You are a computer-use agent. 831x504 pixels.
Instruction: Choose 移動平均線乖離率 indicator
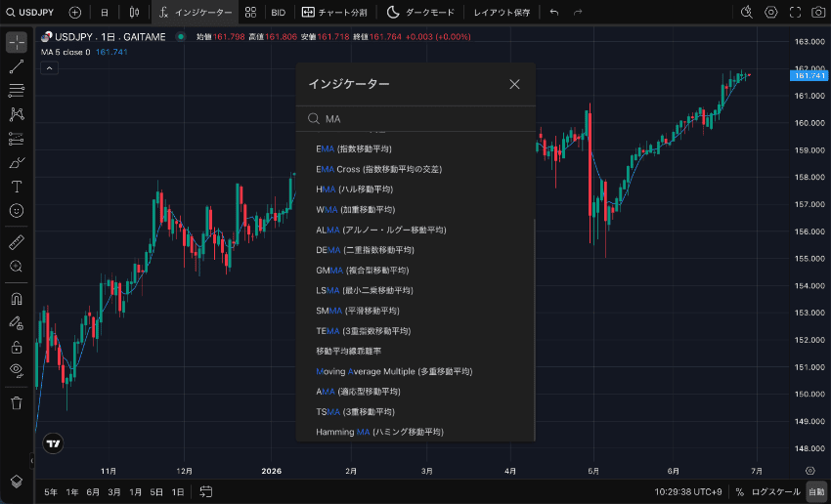[x=416, y=351]
